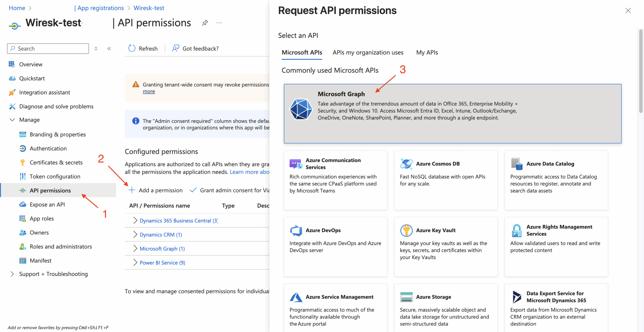The image size is (644, 332).
Task: Close the Request API permissions panel
Action: click(628, 11)
